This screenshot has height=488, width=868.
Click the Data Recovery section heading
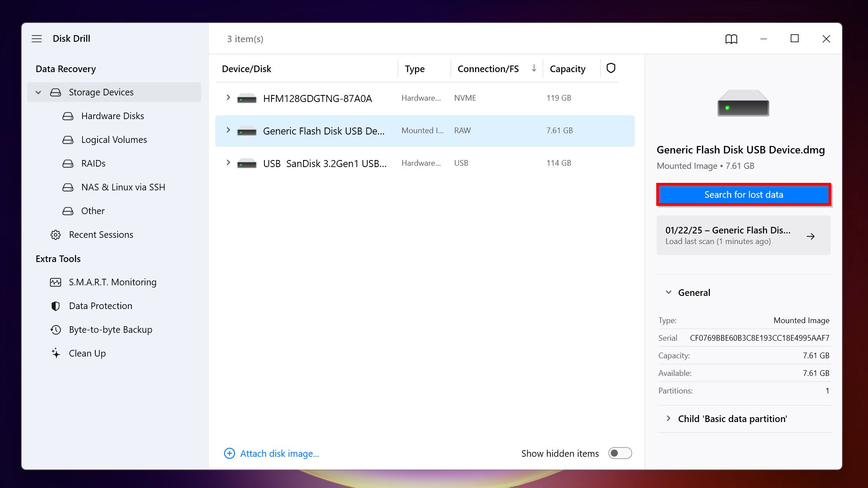coord(65,69)
